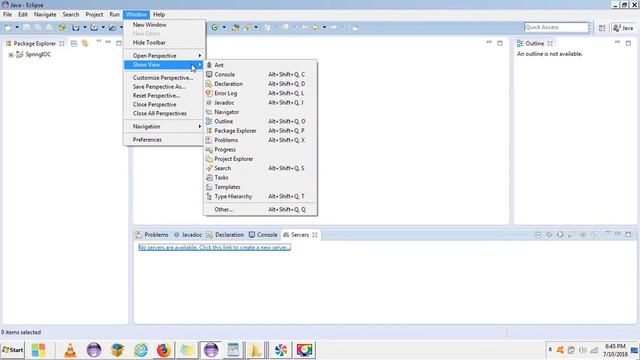
Task: Click the Windows Start button
Action: point(13,350)
